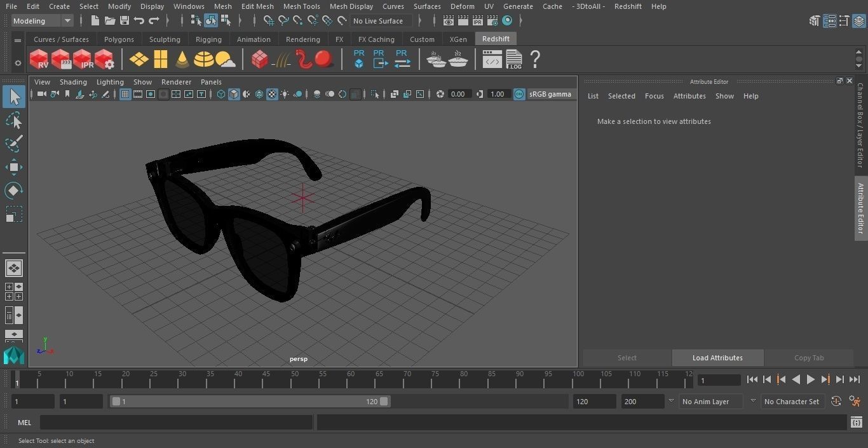
Task: Switch to the Polygons shelf tab
Action: point(119,39)
